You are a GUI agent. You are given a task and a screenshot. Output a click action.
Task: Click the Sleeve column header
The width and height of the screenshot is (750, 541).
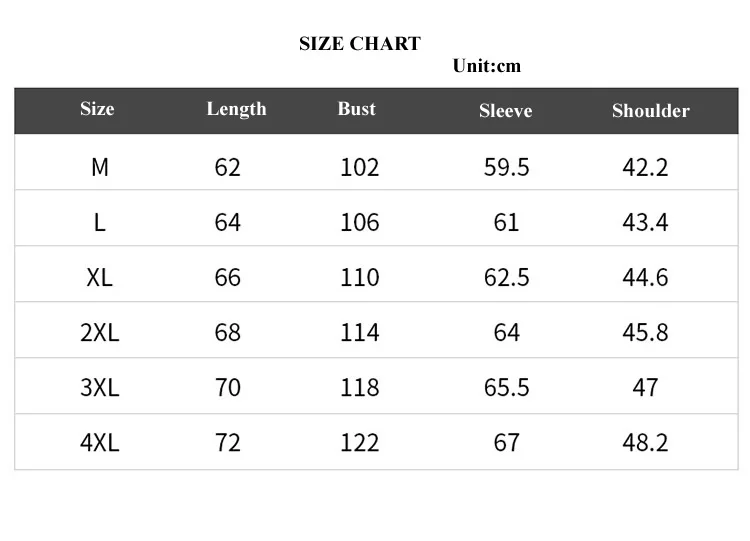505,111
